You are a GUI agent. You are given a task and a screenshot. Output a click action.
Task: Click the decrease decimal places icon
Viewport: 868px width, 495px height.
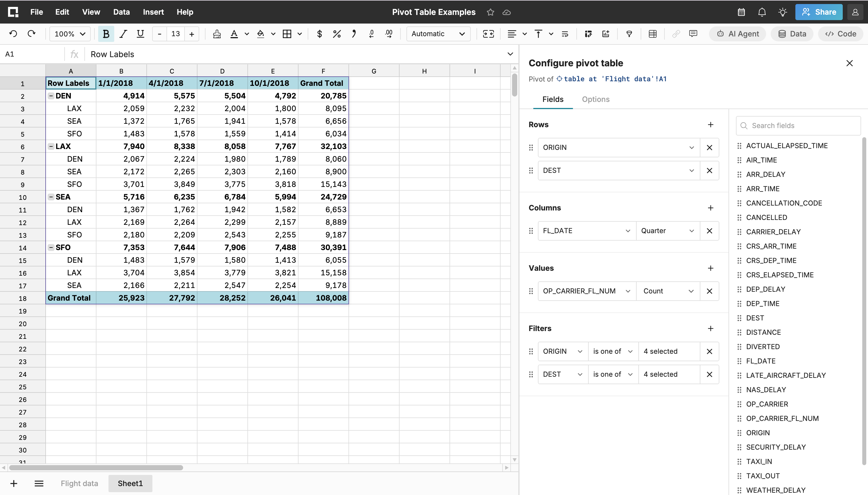[x=371, y=34]
